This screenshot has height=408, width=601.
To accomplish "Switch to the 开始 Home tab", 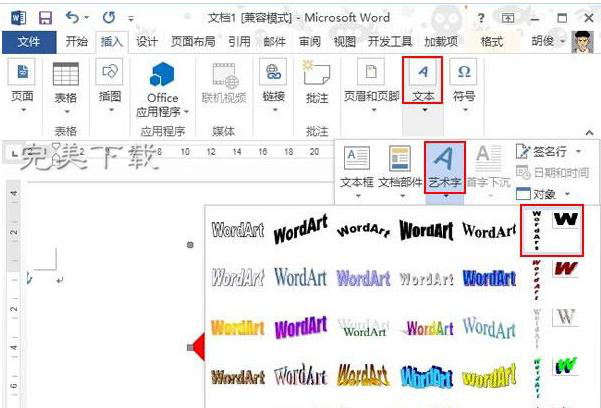I will coord(76,41).
